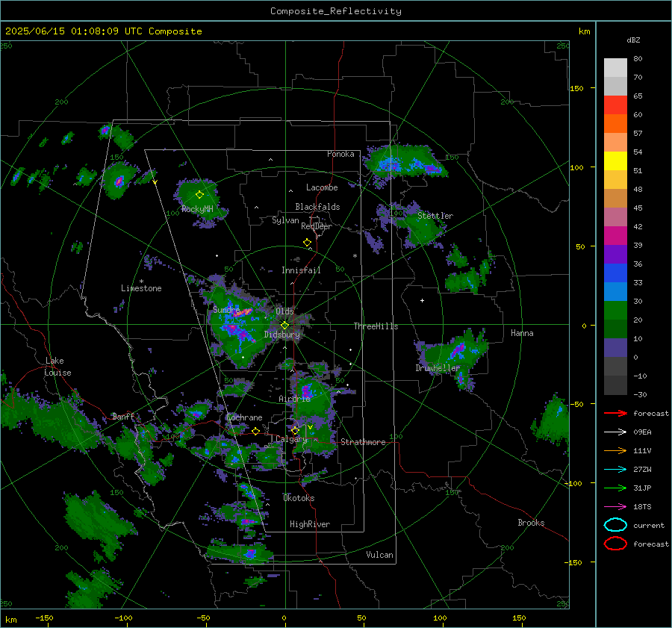Click the RockyMH label
Screen dimensions: 672x628
(x=197, y=209)
